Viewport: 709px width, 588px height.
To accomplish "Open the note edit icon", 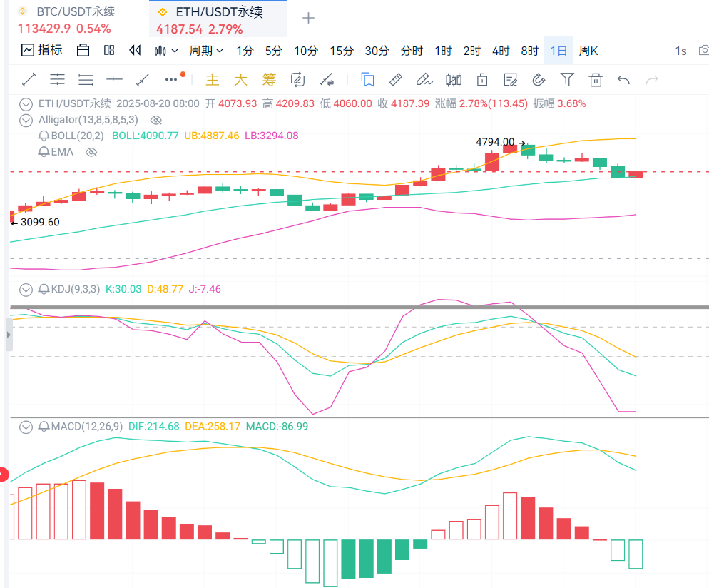I will [x=511, y=80].
